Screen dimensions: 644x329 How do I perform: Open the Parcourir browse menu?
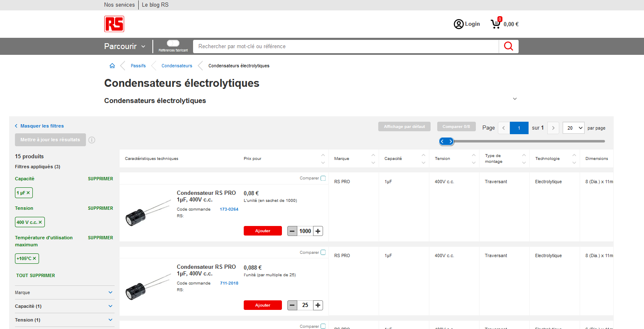coord(125,46)
